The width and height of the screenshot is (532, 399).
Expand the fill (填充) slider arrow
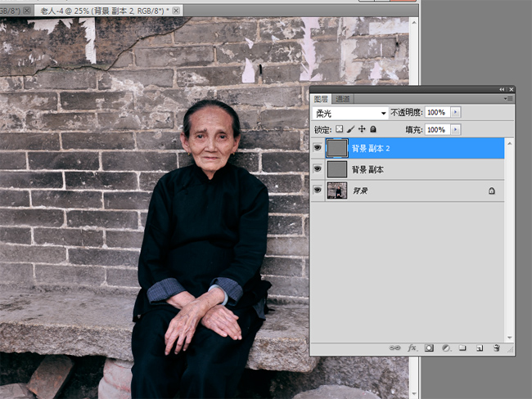[456, 129]
